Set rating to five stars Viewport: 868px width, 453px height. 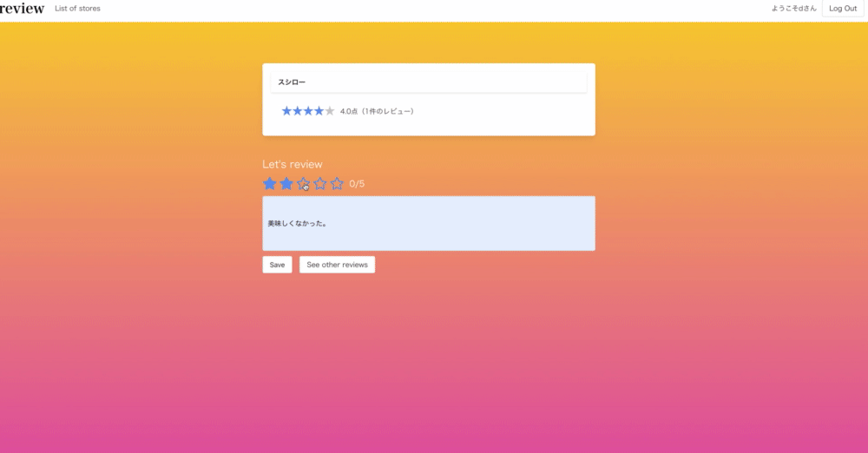coord(337,183)
